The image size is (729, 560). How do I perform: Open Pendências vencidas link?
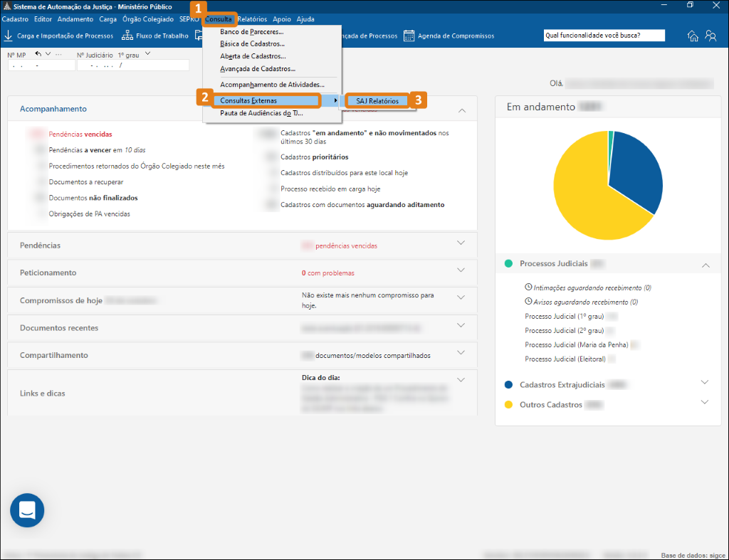pos(80,134)
